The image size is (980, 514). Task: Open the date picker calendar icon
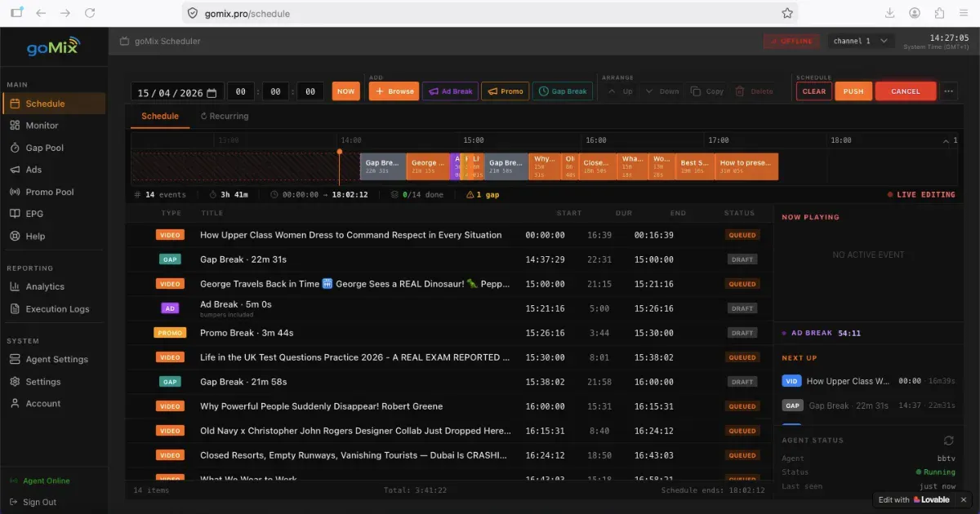click(212, 92)
